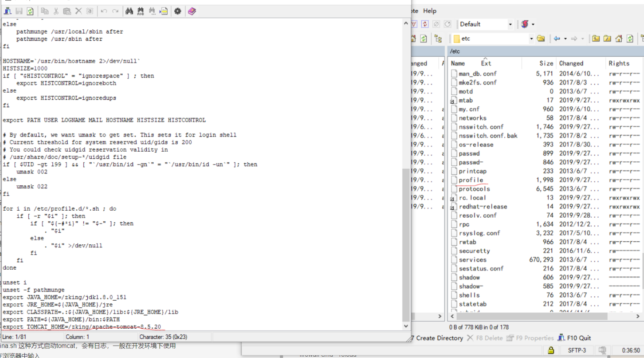
Task: Click the editor's Save floppy icon
Action: point(19,11)
